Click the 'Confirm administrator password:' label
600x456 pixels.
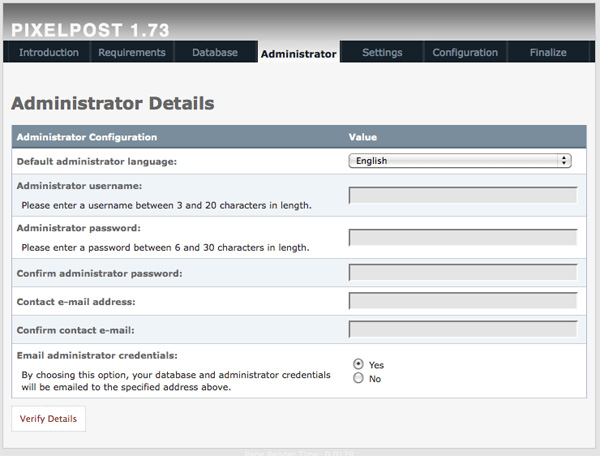click(x=99, y=274)
